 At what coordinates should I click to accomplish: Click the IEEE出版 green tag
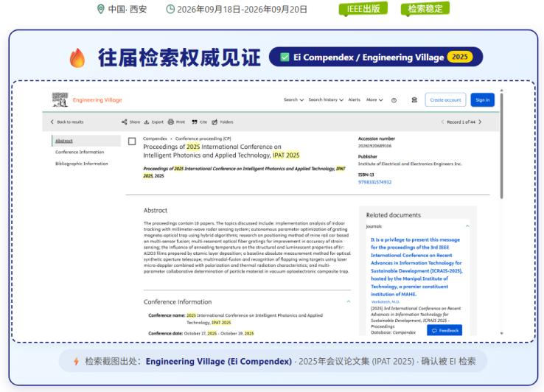pos(363,9)
